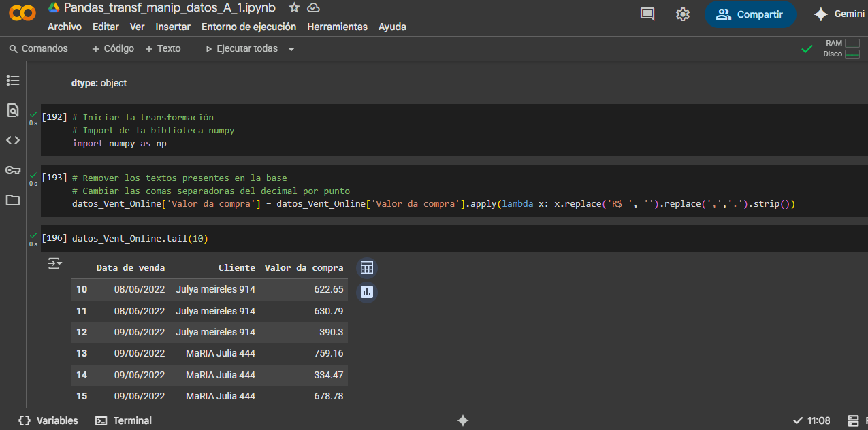
Task: Click the notebook title Pandas_transf_manip_datos_A_1.ipynb
Action: click(x=170, y=7)
